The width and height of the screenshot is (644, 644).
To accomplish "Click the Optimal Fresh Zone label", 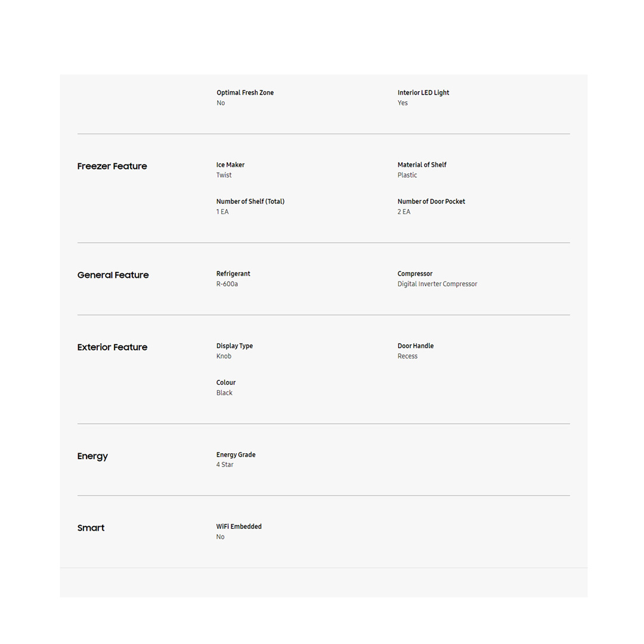I will pos(245,92).
